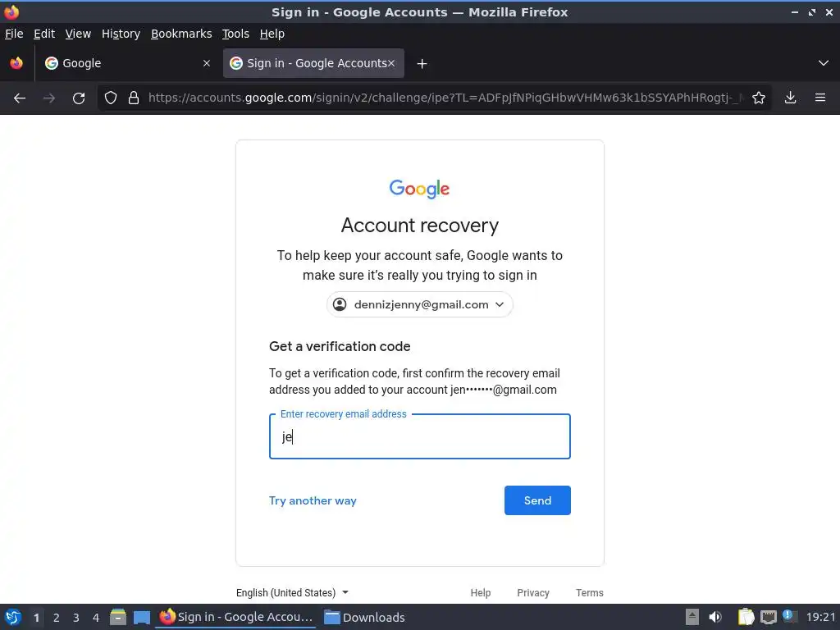Select the Firefox Sign in taskbar entry
The width and height of the screenshot is (840, 630).
pos(235,617)
